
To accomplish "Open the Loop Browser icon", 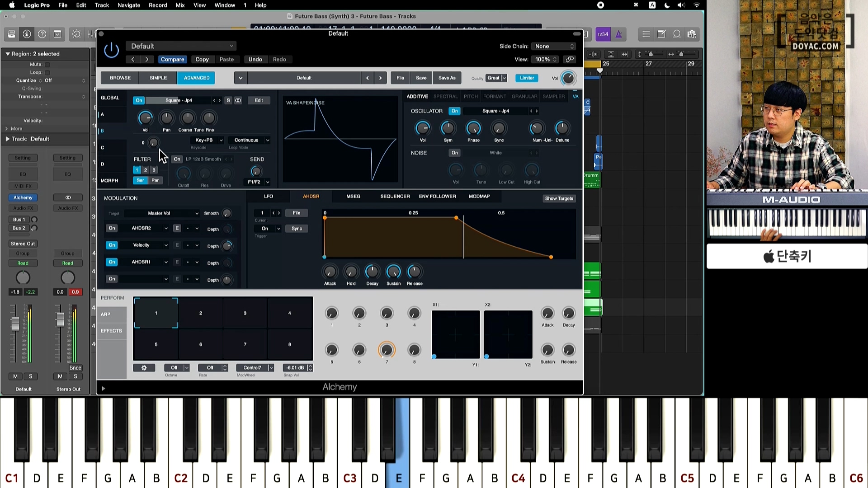I will 677,34.
